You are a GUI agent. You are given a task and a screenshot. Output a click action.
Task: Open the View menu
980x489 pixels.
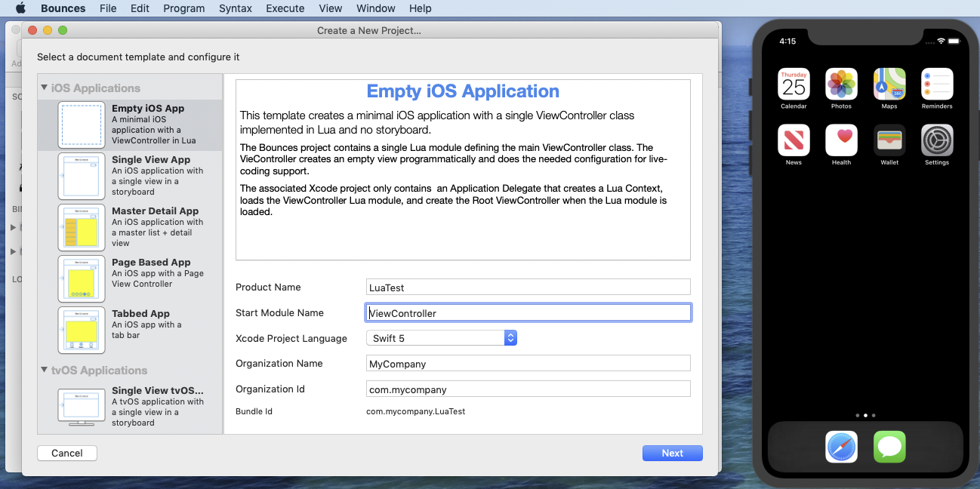click(331, 8)
